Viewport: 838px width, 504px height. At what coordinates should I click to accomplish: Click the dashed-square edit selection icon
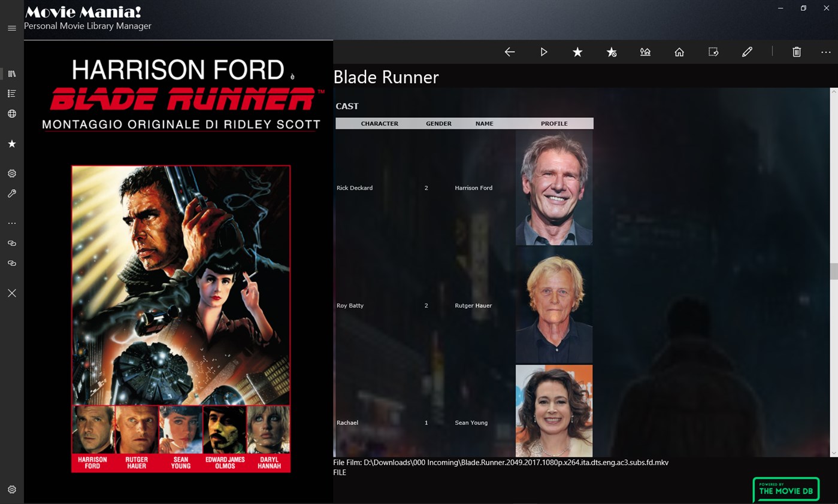pos(713,52)
